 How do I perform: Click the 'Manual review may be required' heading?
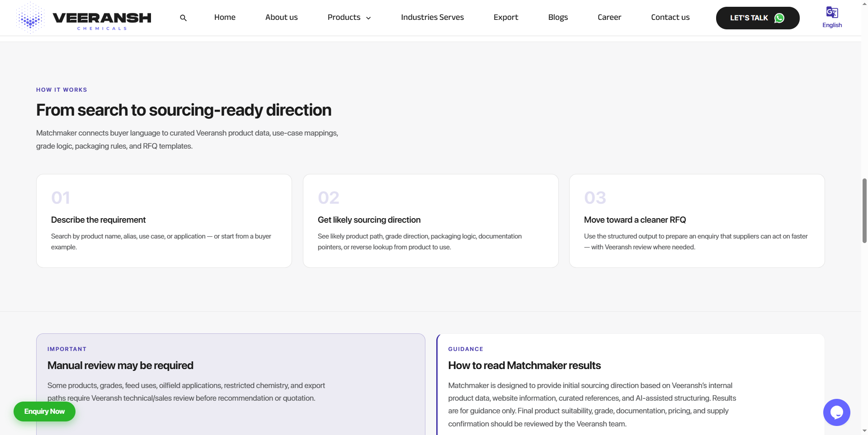[120, 365]
